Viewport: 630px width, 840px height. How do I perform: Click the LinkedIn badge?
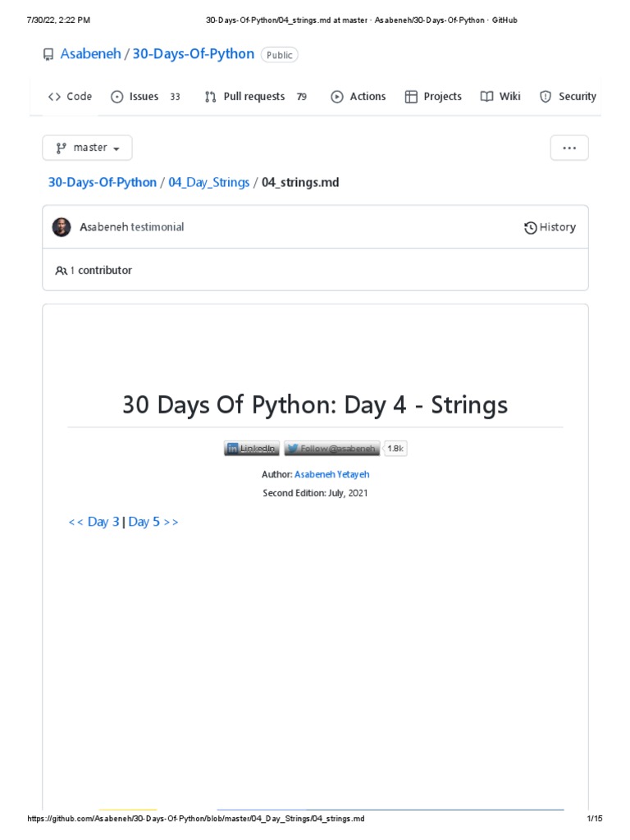click(252, 449)
